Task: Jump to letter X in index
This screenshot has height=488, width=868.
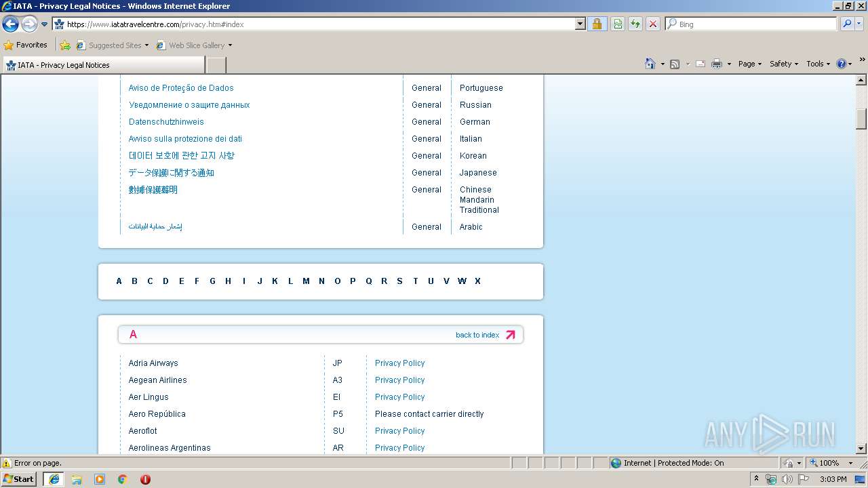Action: click(477, 281)
